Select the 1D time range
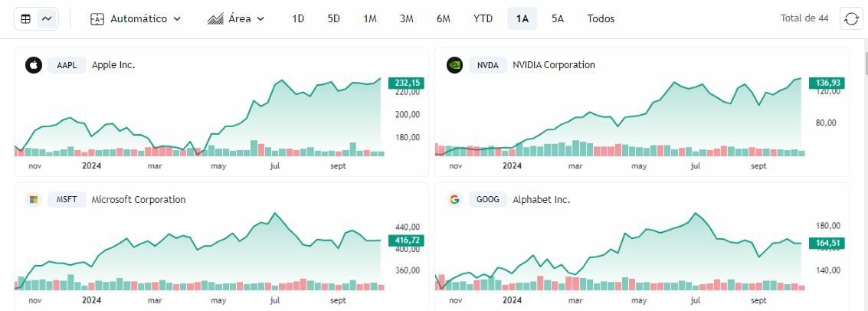The width and height of the screenshot is (868, 311). pos(298,19)
